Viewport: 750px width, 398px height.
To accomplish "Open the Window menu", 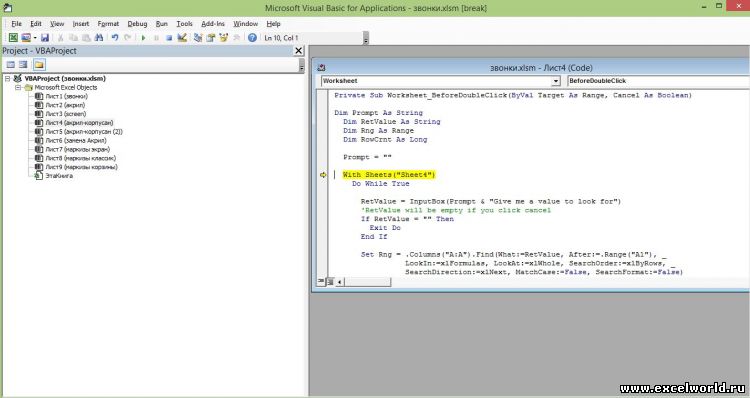I will 245,23.
